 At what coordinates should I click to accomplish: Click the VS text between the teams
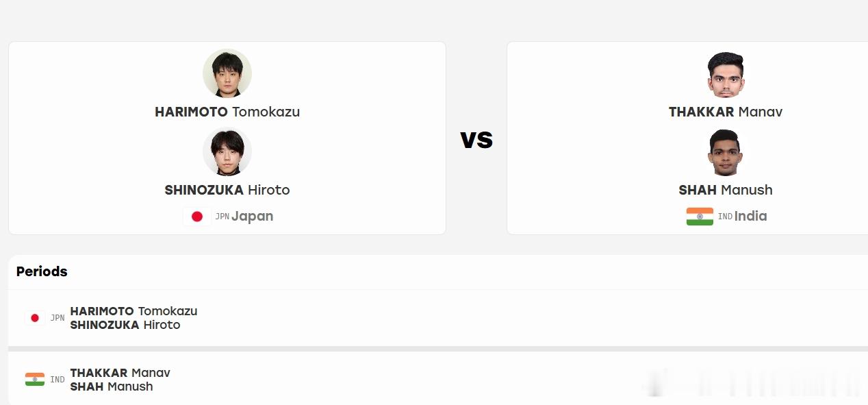click(x=476, y=139)
